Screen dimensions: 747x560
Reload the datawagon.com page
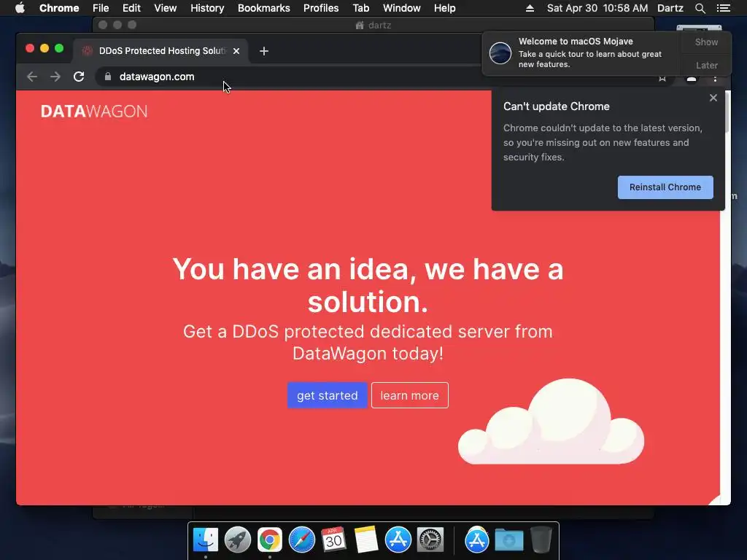79,77
